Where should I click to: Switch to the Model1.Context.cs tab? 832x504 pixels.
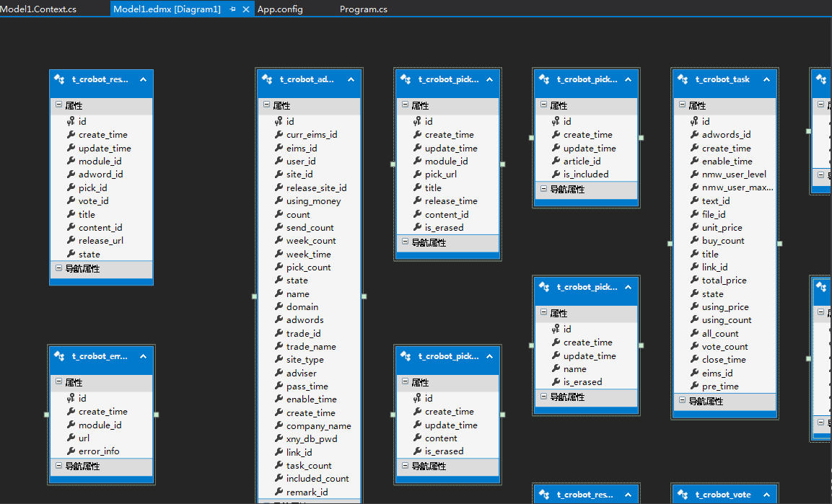pos(39,9)
